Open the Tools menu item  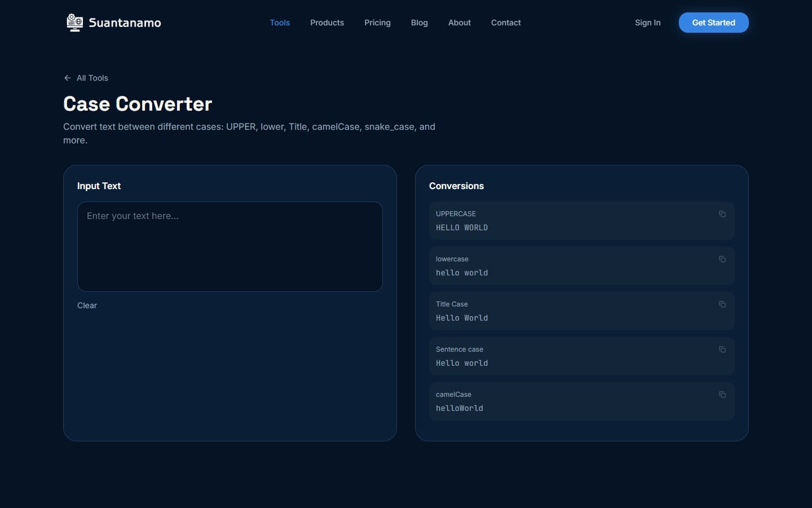coord(280,23)
